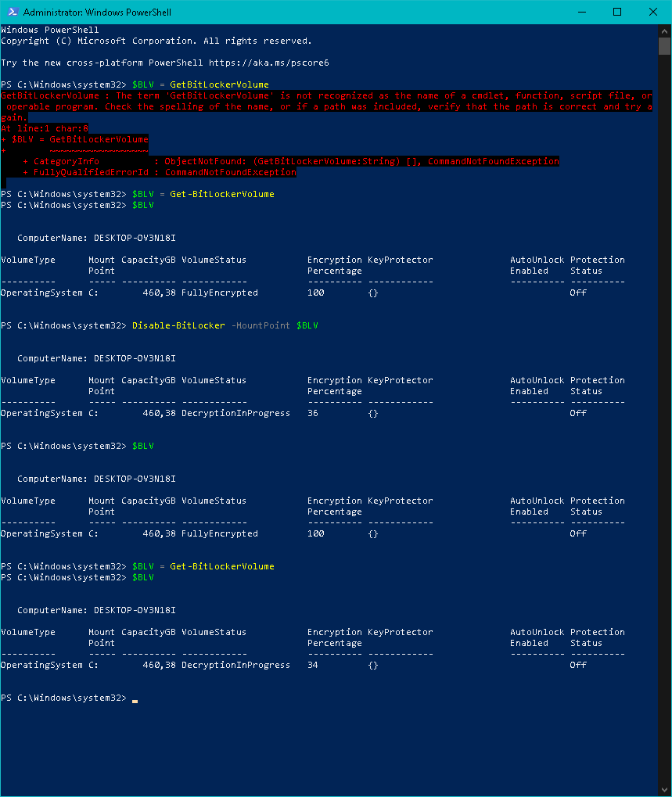The width and height of the screenshot is (672, 797).
Task: Click the vertical scrollbar thumb
Action: click(664, 45)
